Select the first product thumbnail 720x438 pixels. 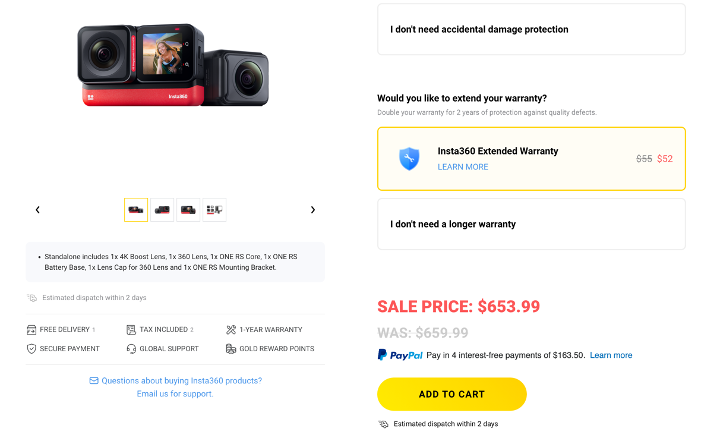click(136, 210)
